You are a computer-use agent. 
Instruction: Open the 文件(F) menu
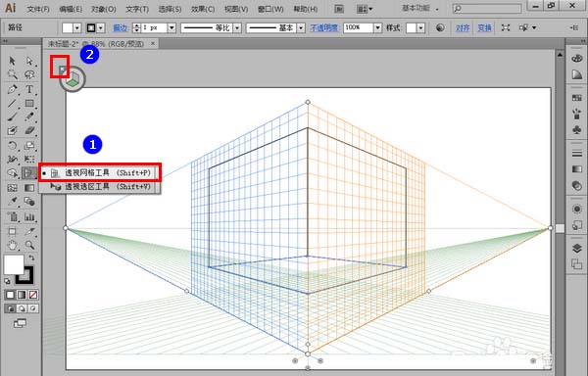coord(38,9)
